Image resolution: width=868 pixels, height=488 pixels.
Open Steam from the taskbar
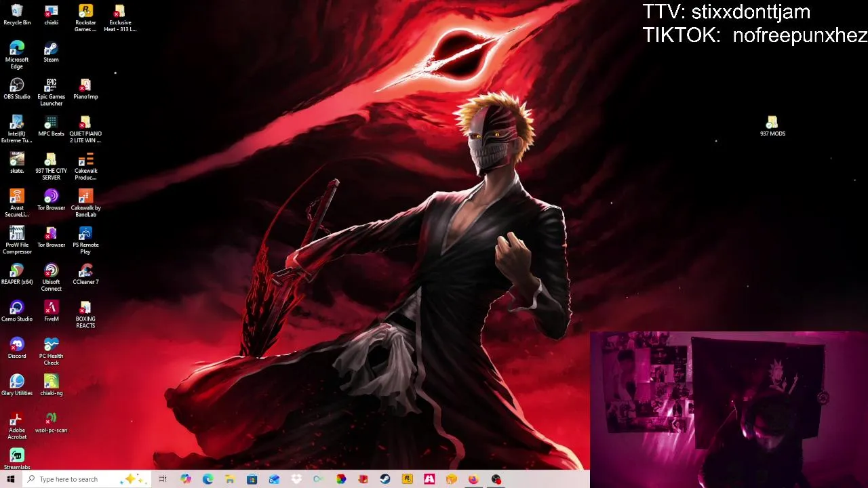(x=384, y=479)
